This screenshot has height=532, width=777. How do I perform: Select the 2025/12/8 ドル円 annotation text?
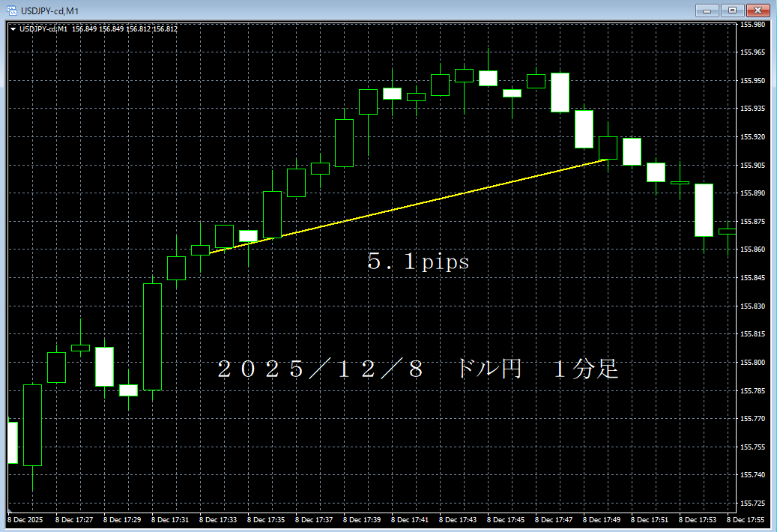point(420,367)
